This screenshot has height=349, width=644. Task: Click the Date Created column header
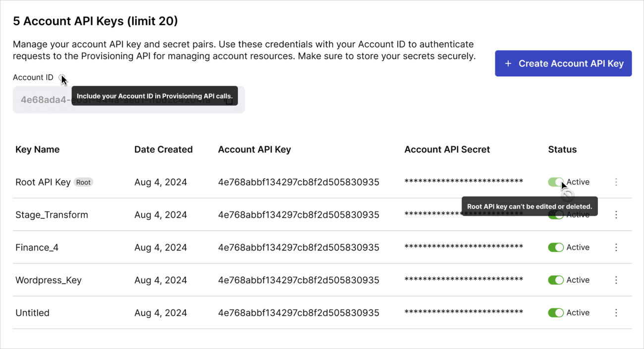[163, 150]
